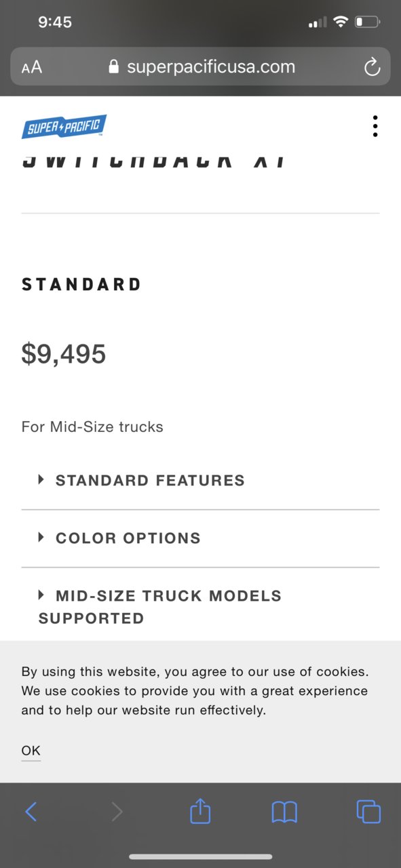Expand the Color Options section
The height and width of the screenshot is (868, 401).
tap(200, 538)
